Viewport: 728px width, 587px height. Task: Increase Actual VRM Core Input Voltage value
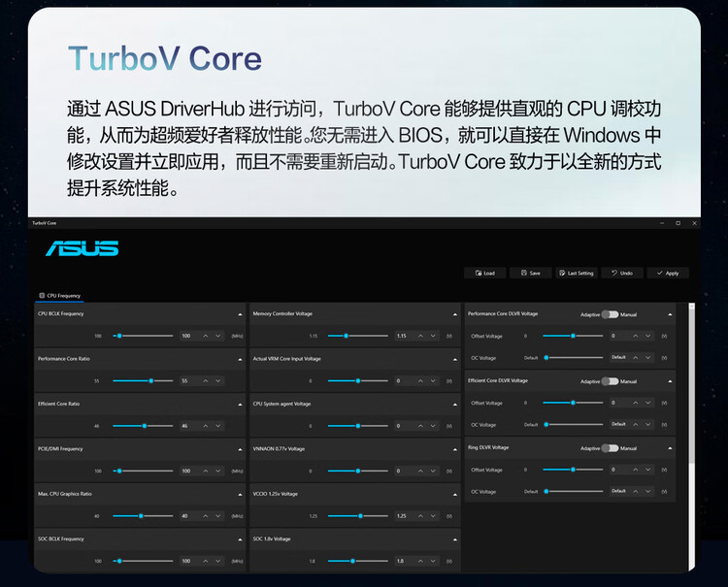[x=420, y=380]
